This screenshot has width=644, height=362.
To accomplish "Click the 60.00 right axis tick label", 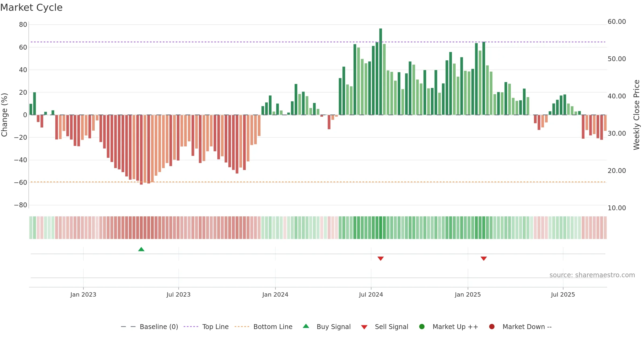I will (617, 22).
